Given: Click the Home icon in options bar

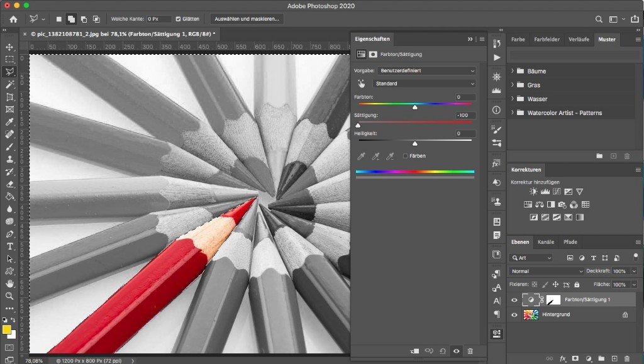Looking at the screenshot, I should (x=13, y=19).
